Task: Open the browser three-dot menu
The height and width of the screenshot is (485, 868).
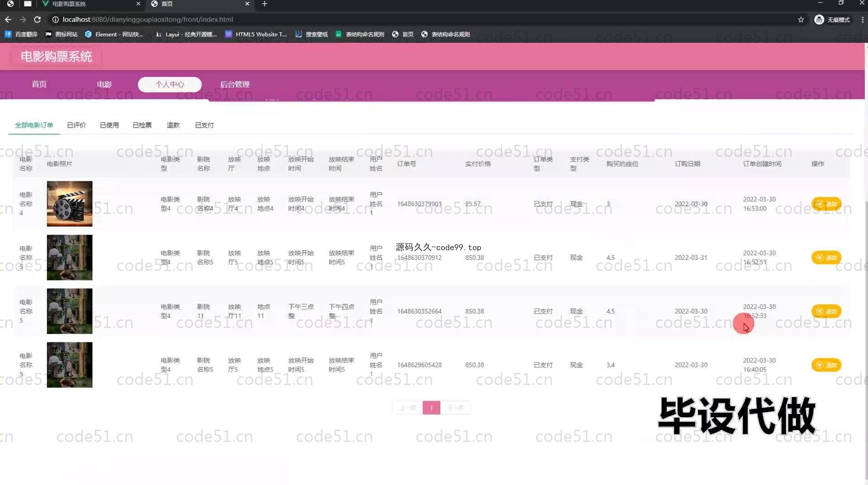Action: pyautogui.click(x=862, y=19)
